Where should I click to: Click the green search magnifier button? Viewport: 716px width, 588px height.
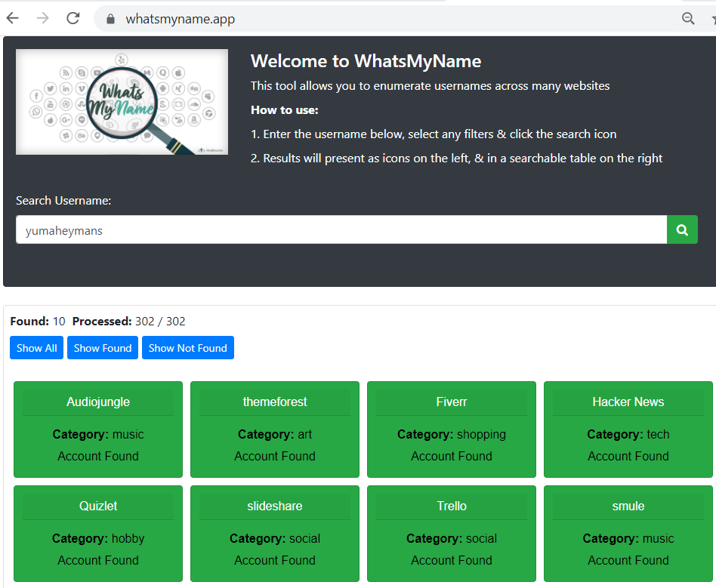[682, 230]
